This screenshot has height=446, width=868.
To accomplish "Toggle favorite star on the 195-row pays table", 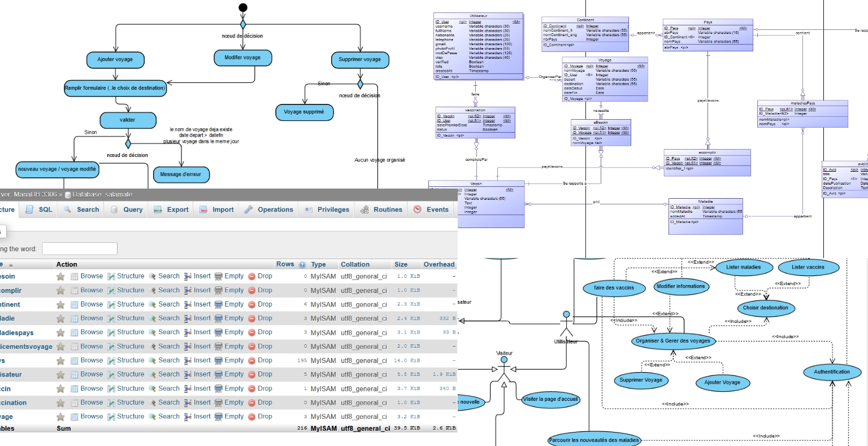I will coord(60,361).
